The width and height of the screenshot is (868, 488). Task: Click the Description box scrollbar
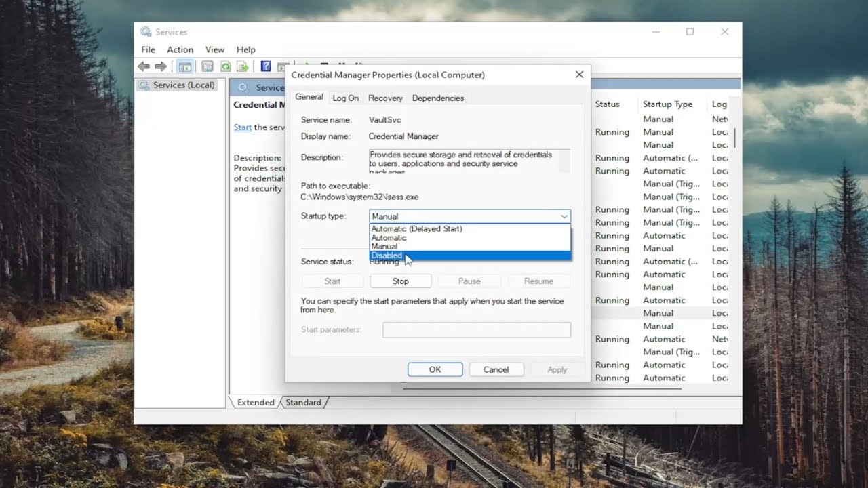(x=563, y=161)
